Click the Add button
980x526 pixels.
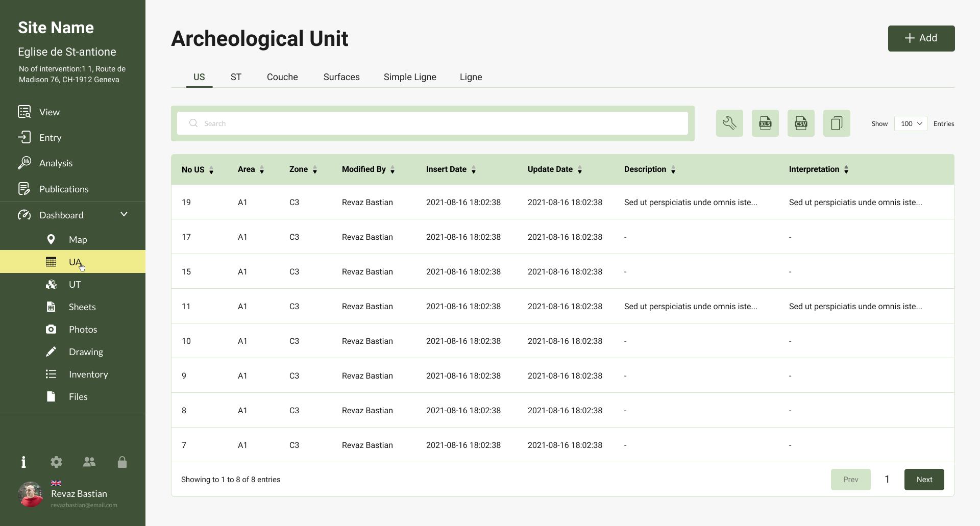click(x=921, y=38)
